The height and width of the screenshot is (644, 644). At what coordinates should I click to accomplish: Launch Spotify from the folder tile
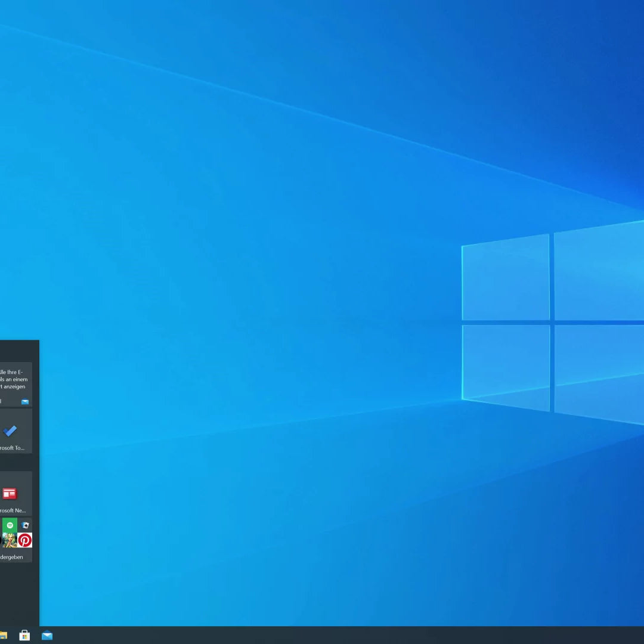(x=10, y=525)
